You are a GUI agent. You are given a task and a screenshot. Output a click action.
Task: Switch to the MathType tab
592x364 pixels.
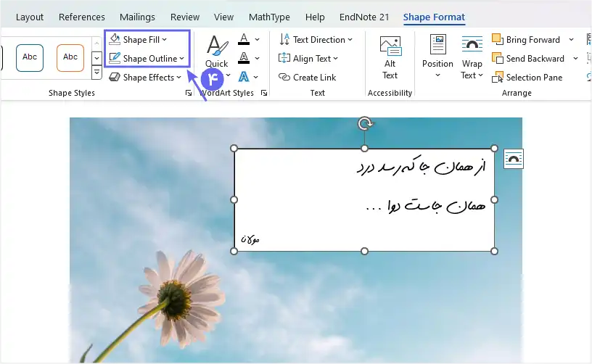tap(269, 17)
